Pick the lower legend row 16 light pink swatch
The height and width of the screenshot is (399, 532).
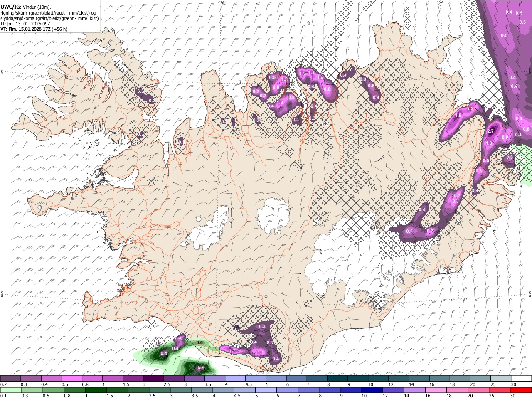pyautogui.click(x=437, y=390)
